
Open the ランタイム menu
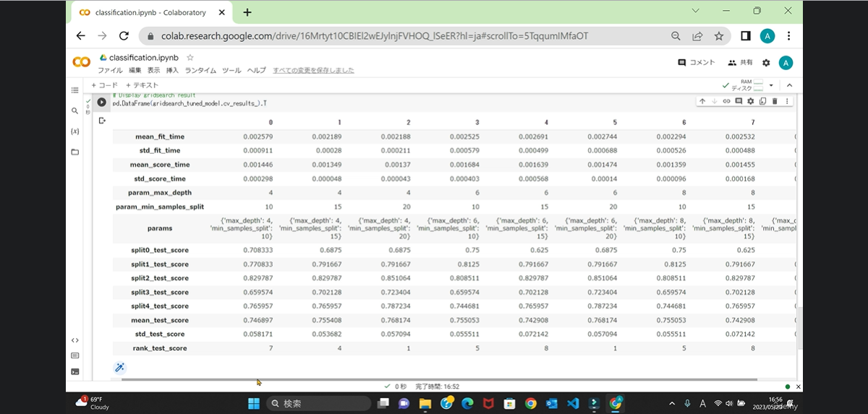pos(200,70)
